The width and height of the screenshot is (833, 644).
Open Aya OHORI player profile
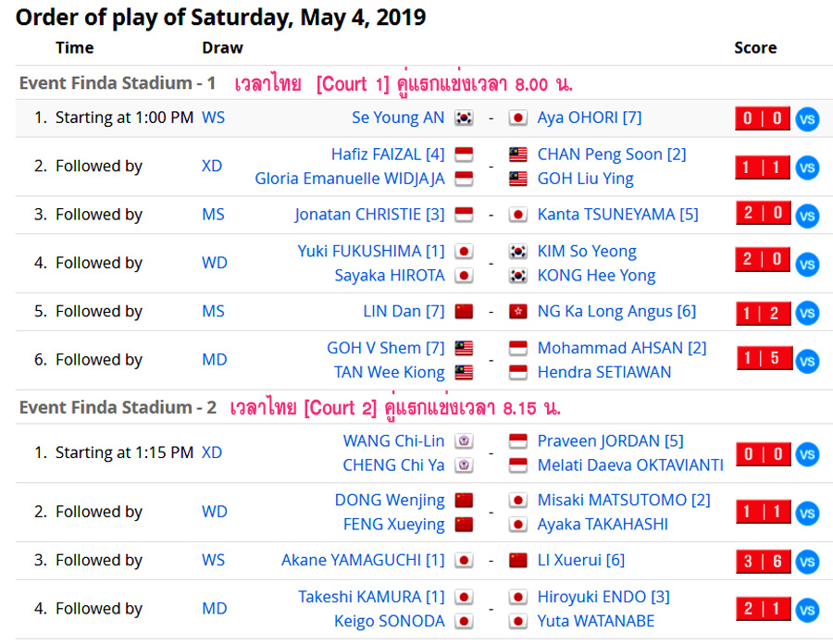tap(590, 118)
